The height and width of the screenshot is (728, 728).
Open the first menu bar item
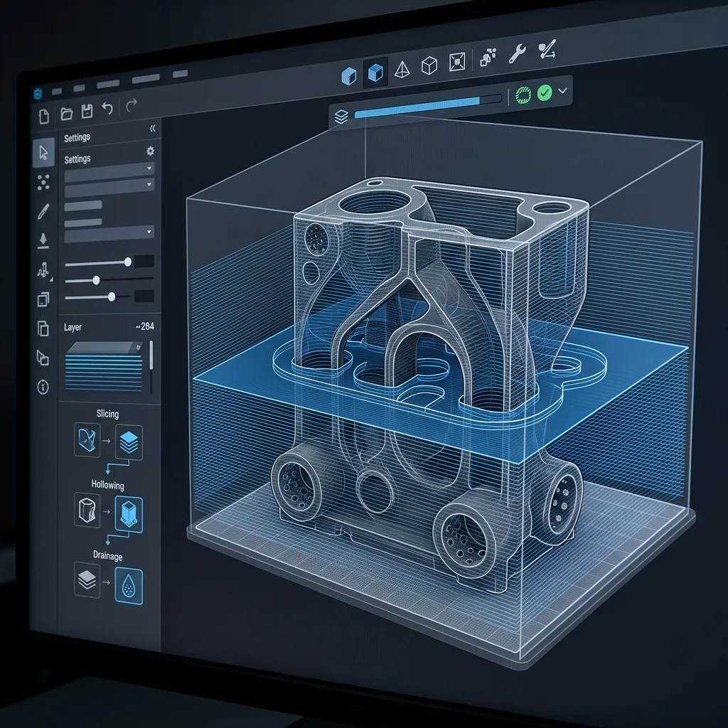pyautogui.click(x=57, y=92)
